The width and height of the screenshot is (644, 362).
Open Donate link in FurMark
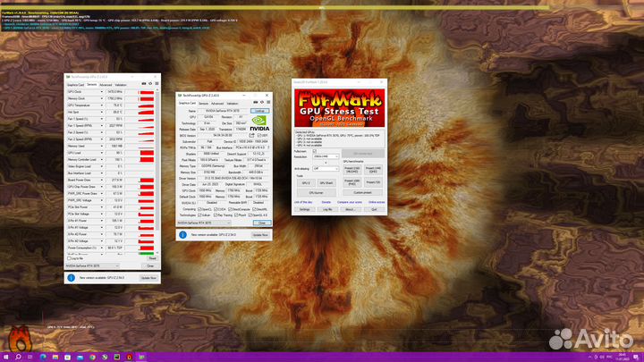[326, 202]
